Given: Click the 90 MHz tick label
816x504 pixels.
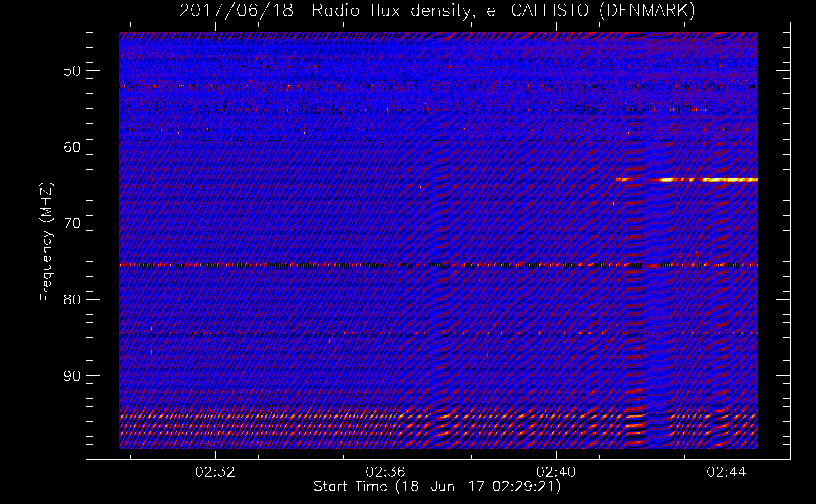Looking at the screenshot, I should pos(72,376).
